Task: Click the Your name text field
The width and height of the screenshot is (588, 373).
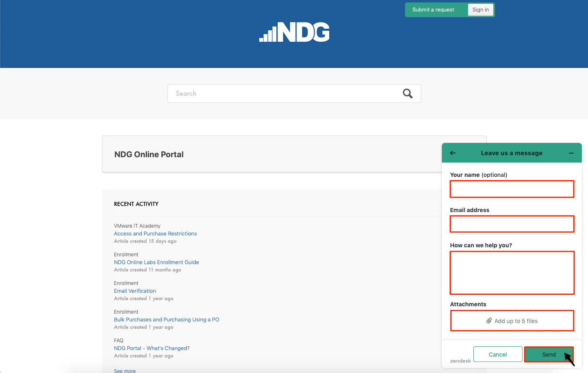Action: pyautogui.click(x=512, y=189)
